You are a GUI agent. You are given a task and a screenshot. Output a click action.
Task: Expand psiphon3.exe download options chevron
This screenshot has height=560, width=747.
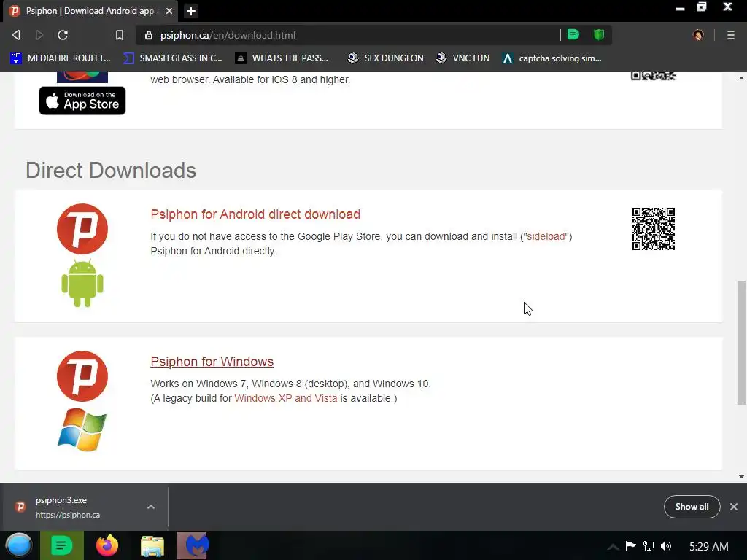click(x=151, y=507)
